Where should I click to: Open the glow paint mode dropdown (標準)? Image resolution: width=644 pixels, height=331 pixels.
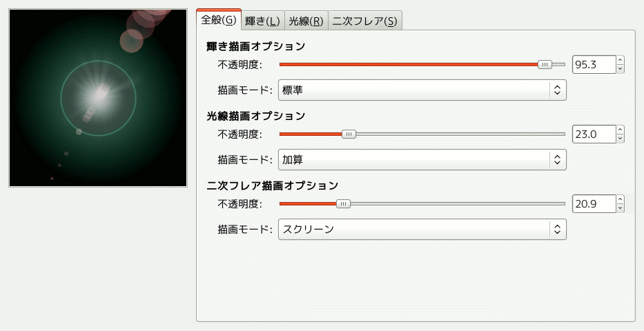[x=422, y=90]
